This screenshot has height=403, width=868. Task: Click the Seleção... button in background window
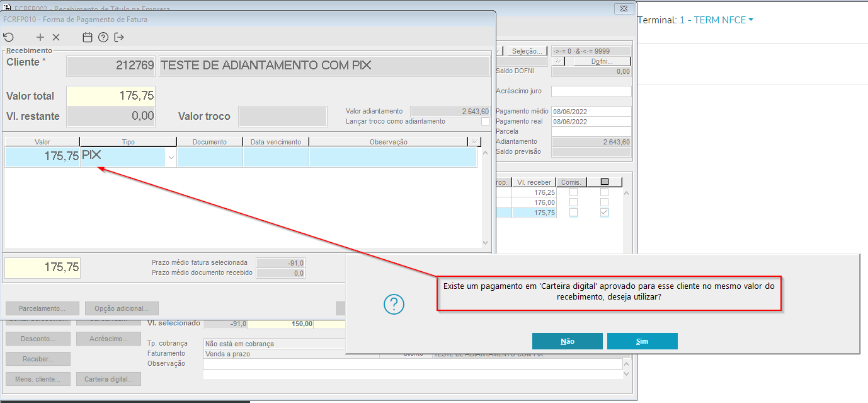(527, 51)
